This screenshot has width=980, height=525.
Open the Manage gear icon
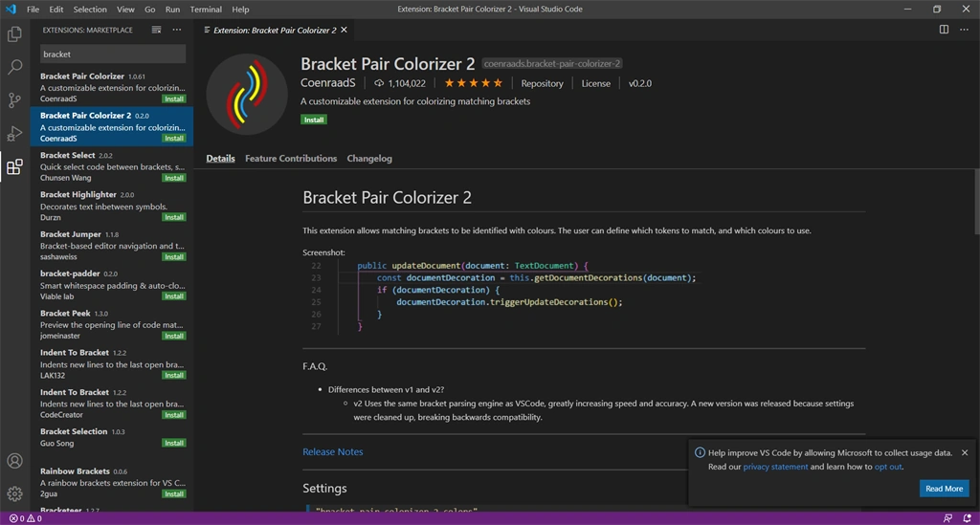coord(14,493)
